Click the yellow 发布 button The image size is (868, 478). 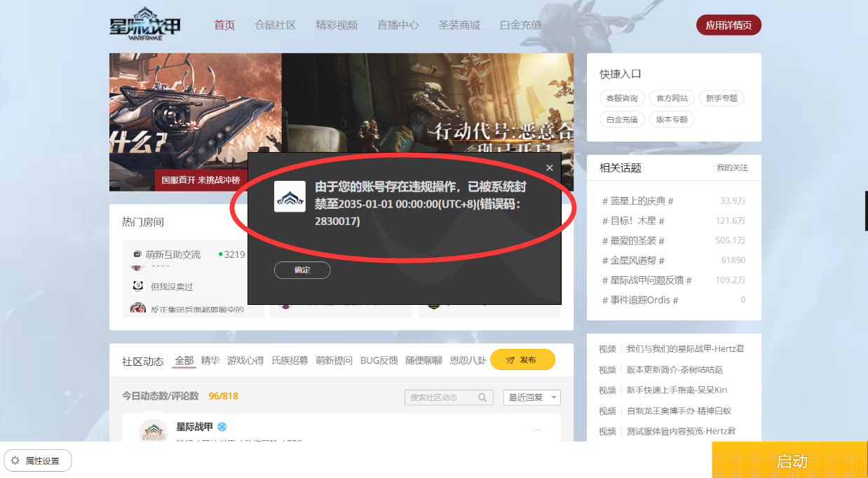522,360
